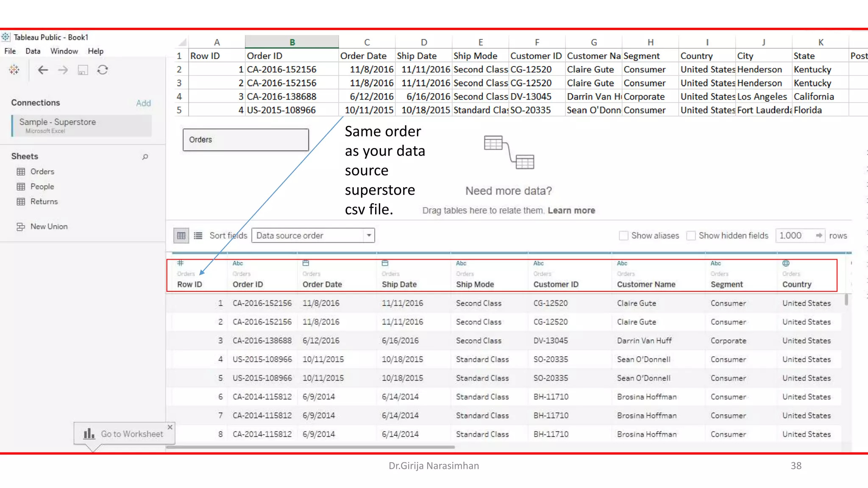Click the rows arrow next to 1,000
This screenshot has width=868, height=488.
tap(819, 236)
